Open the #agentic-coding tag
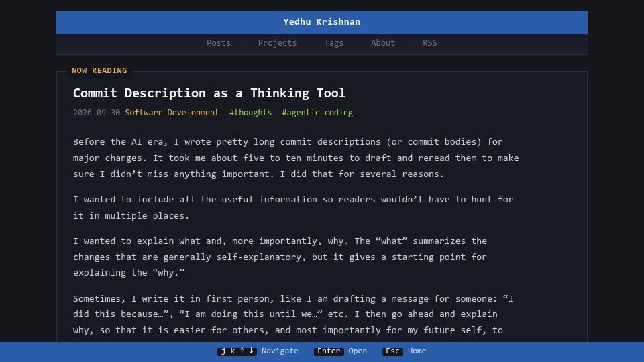The height and width of the screenshot is (362, 644). click(x=317, y=113)
